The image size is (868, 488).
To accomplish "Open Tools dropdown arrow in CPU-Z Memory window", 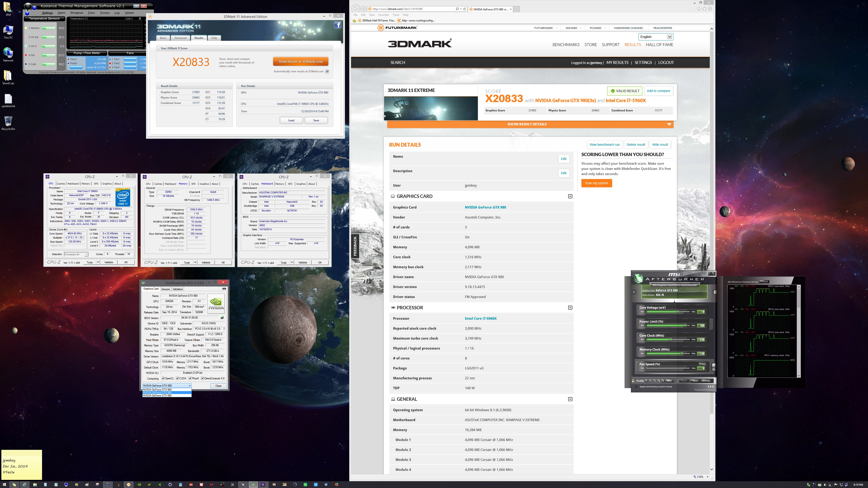I will (x=195, y=262).
